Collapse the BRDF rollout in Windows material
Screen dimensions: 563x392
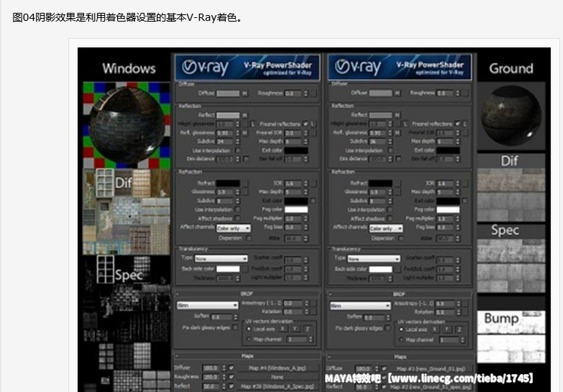(x=247, y=294)
